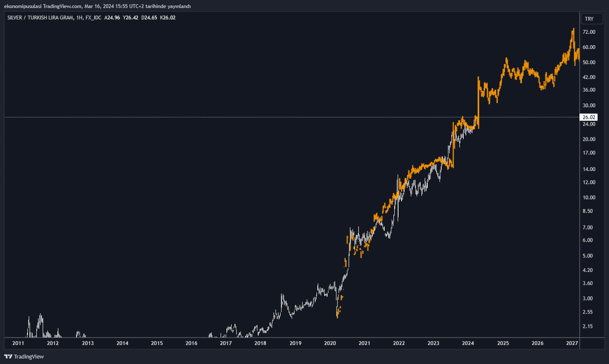Click the 2.15 price axis label

pyautogui.click(x=588, y=326)
